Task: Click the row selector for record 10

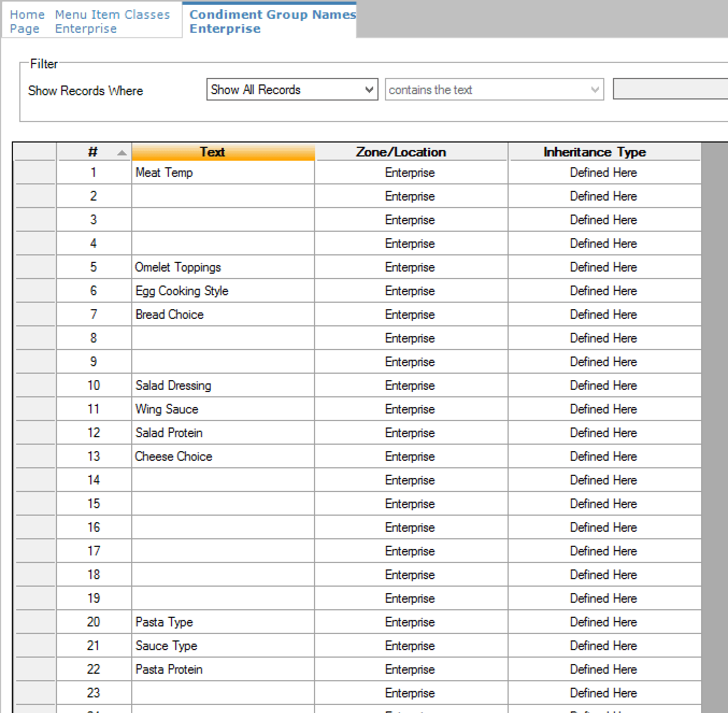Action: [x=35, y=386]
